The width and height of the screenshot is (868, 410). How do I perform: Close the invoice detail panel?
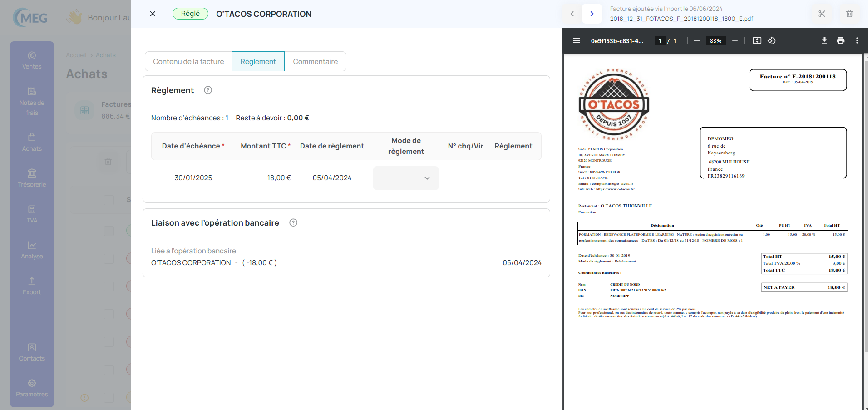click(x=153, y=14)
